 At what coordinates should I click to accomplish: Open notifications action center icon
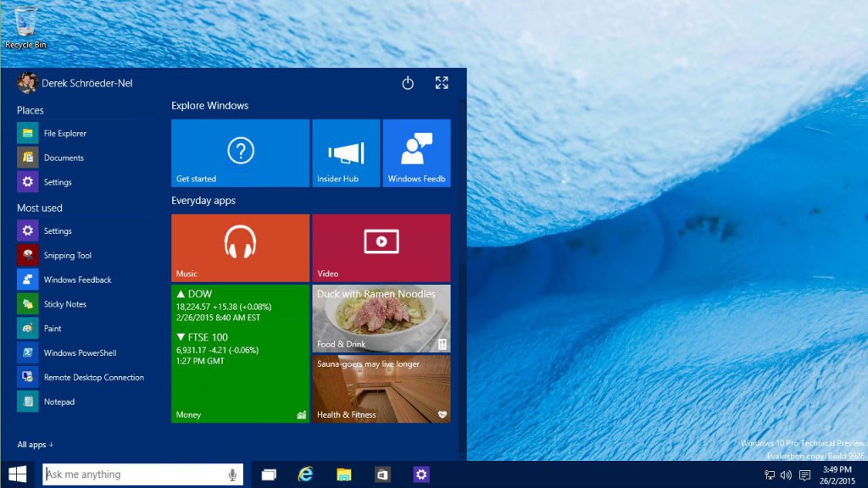[x=805, y=474]
